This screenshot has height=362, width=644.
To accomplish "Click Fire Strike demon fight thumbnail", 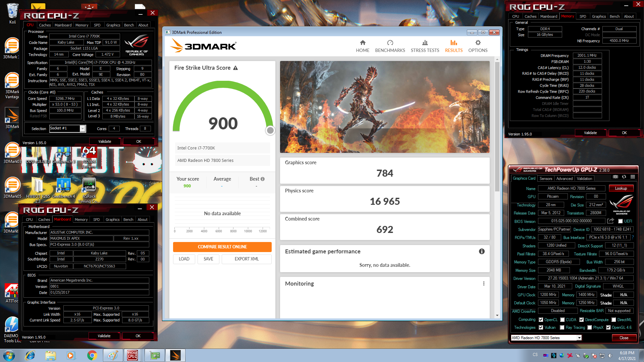I will pyautogui.click(x=385, y=107).
